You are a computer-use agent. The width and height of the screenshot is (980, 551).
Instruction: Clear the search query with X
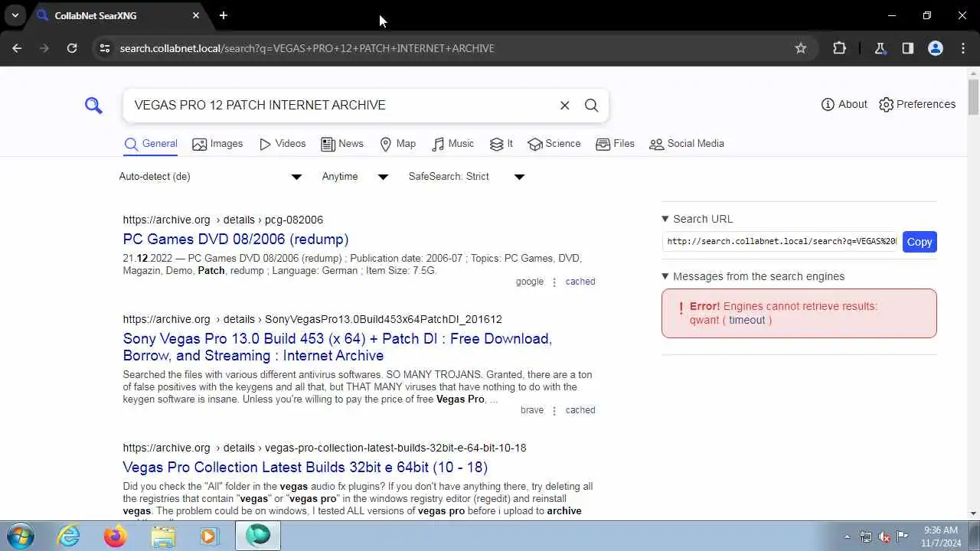[565, 105]
